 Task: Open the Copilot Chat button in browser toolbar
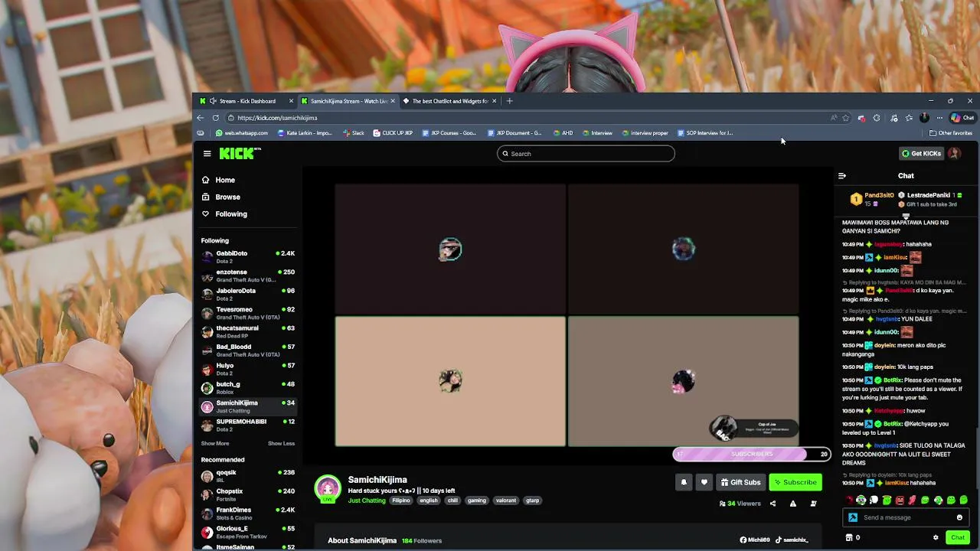point(962,118)
